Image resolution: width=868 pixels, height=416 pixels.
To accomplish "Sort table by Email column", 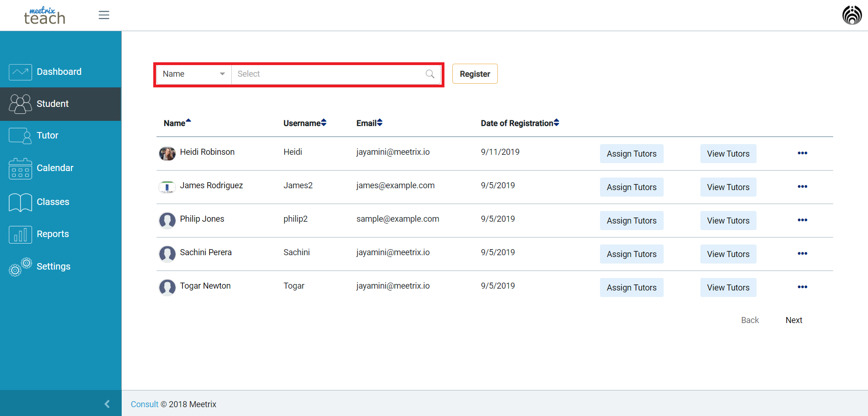I will click(x=370, y=123).
